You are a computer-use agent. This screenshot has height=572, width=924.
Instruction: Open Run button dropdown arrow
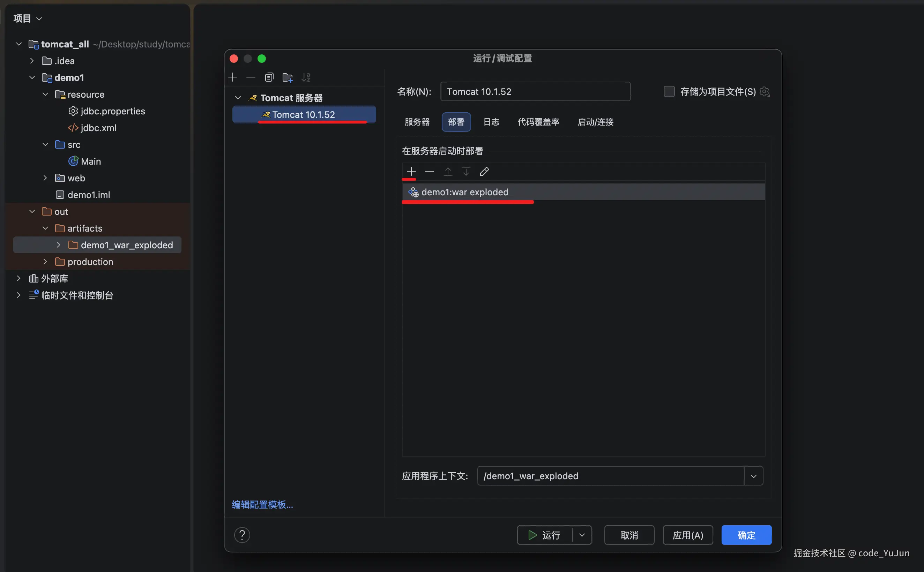582,535
